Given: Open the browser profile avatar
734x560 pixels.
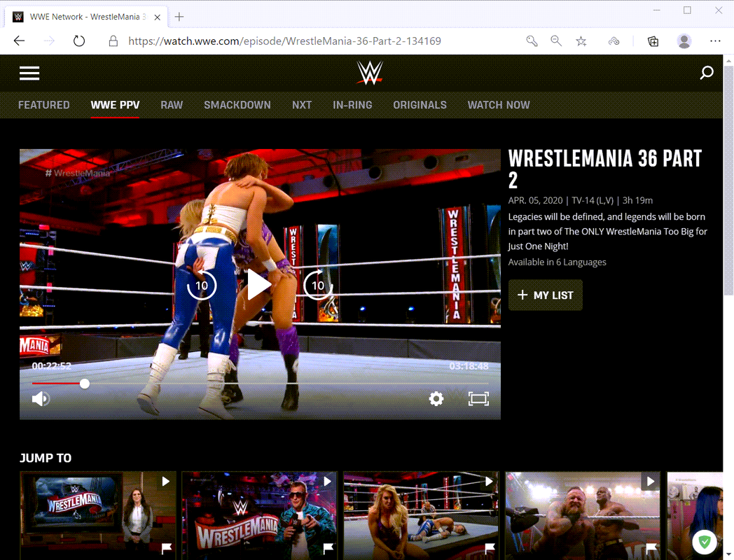Looking at the screenshot, I should [x=684, y=41].
